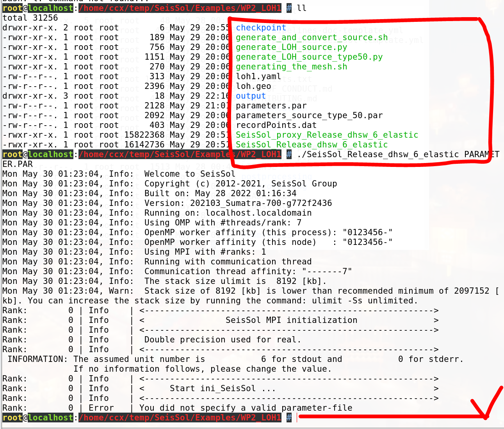Select the checkpoint directory name
This screenshot has width=504, height=429.
click(x=260, y=27)
